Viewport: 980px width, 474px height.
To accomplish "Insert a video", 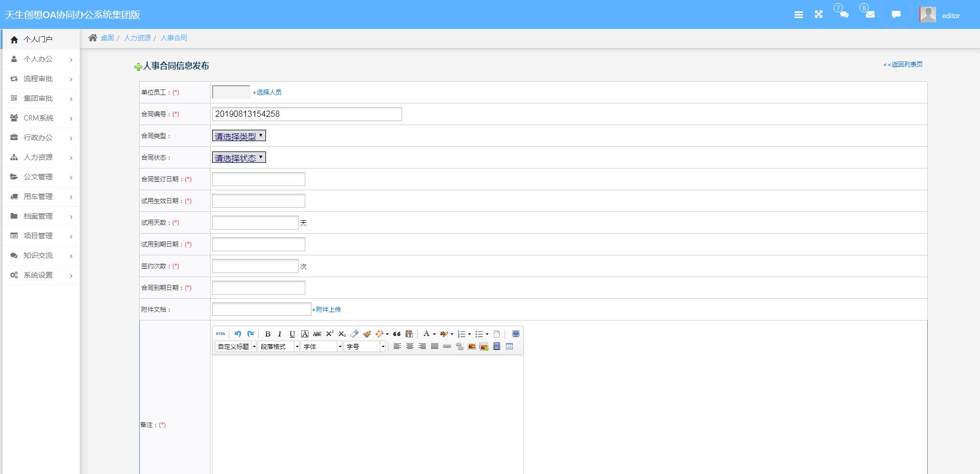I will coord(497,346).
